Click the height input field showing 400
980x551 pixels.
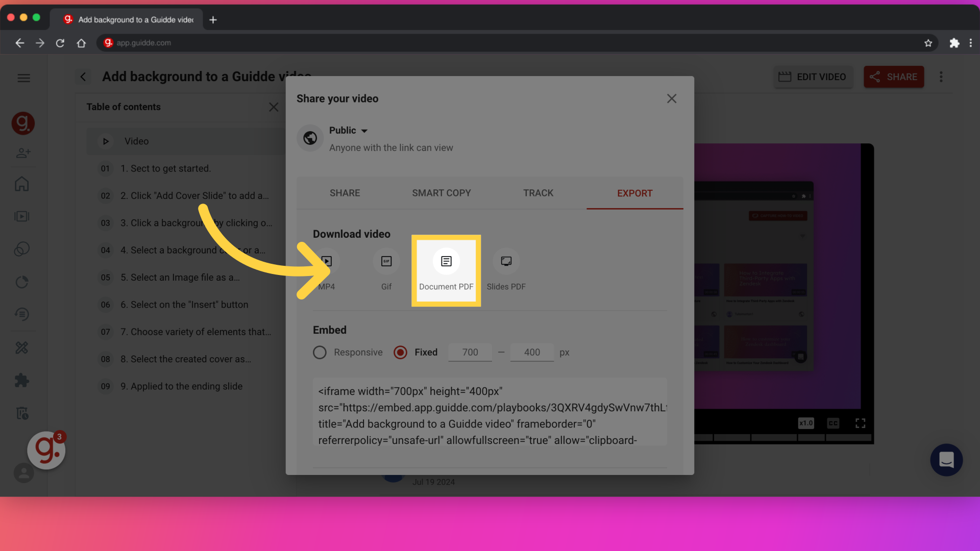[532, 352]
